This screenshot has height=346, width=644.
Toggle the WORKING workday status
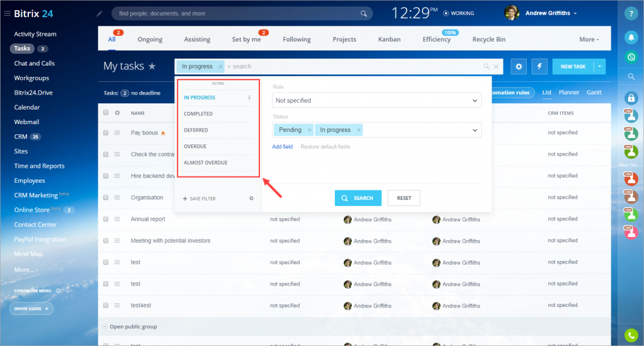[458, 13]
